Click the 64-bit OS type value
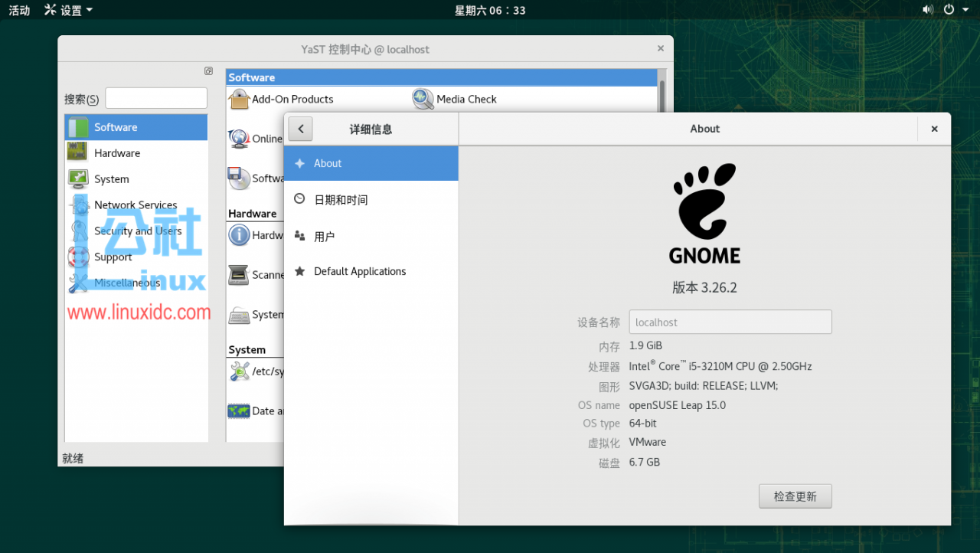Viewport: 980px width, 553px height. [x=643, y=424]
